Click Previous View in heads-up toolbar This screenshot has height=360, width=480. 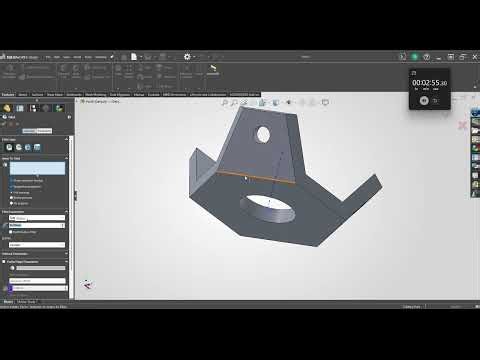coord(244,102)
